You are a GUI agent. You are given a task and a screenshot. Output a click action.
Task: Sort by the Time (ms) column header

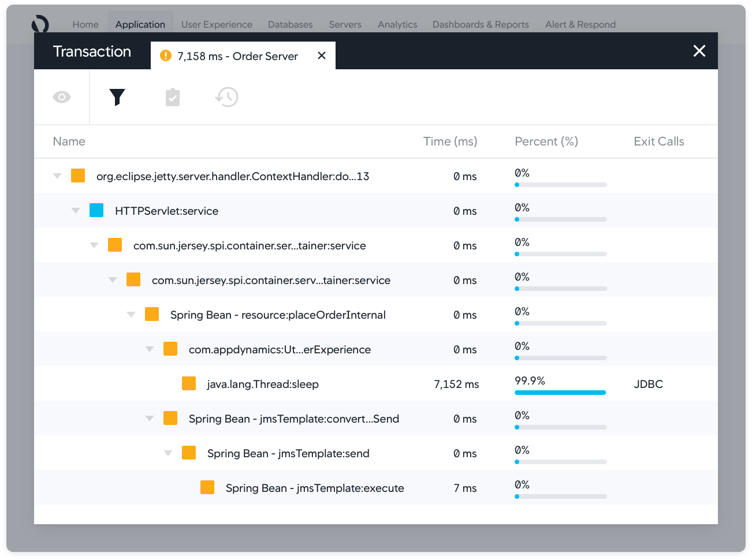pos(450,141)
